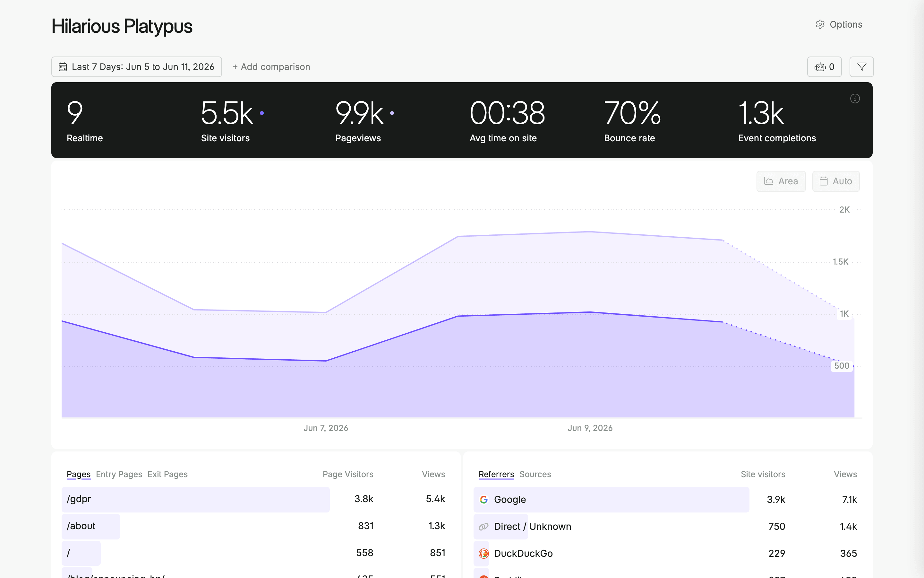Click 365 views value for DuckDuckGo

(848, 553)
